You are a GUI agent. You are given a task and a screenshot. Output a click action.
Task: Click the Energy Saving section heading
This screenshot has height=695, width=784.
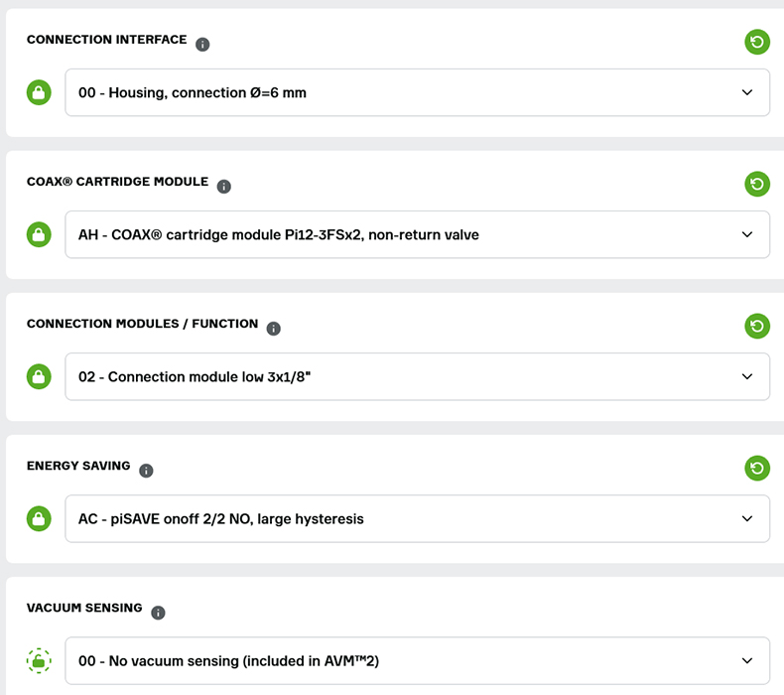78,467
